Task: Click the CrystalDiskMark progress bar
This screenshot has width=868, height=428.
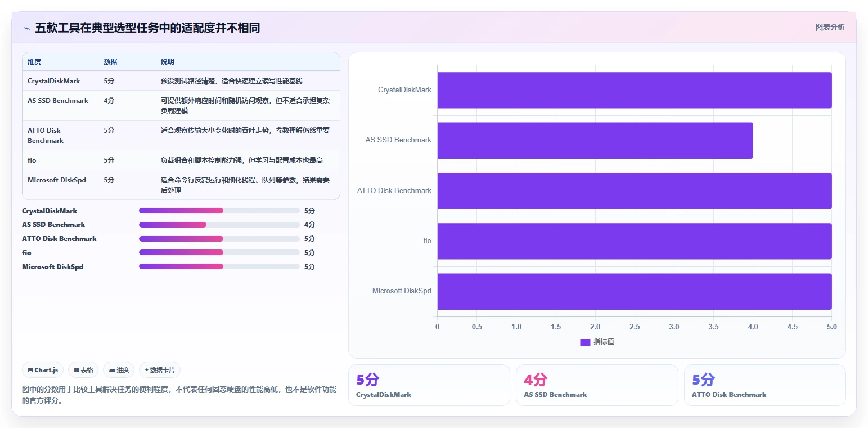Action: (x=219, y=211)
